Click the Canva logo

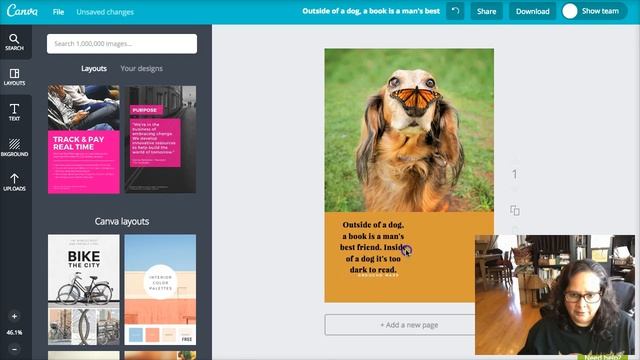(x=22, y=11)
